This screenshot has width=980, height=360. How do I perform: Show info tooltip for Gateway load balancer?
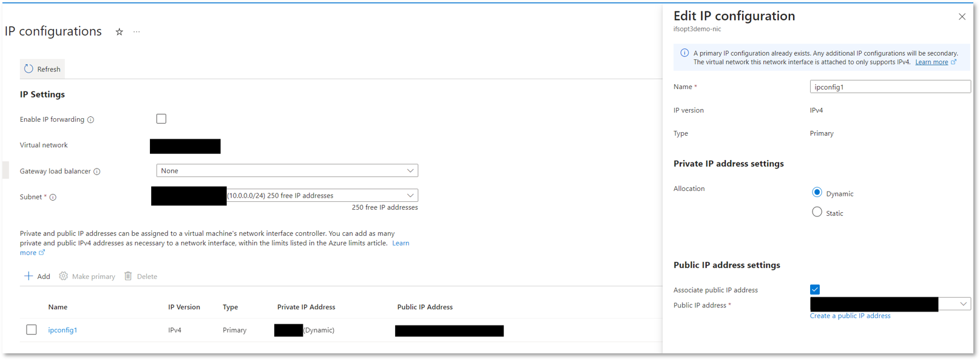pyautogui.click(x=96, y=172)
